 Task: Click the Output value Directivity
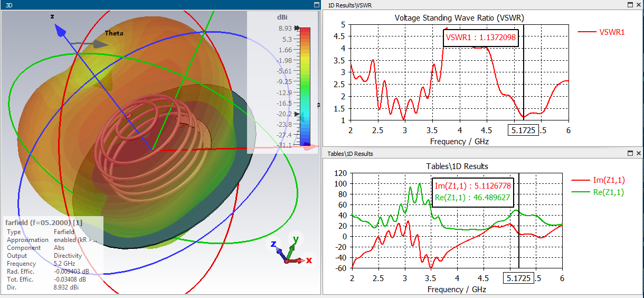pyautogui.click(x=67, y=256)
